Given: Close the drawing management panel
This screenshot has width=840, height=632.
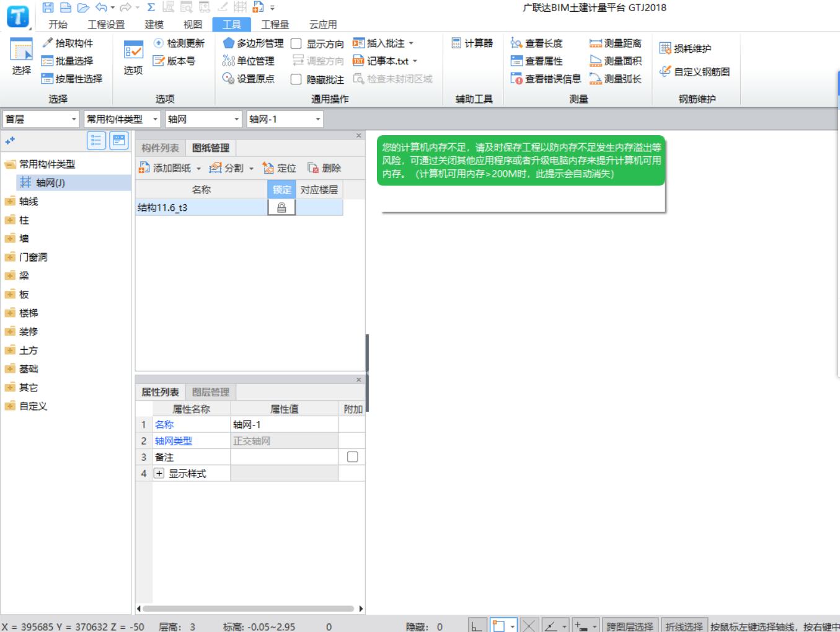Looking at the screenshot, I should pos(358,135).
